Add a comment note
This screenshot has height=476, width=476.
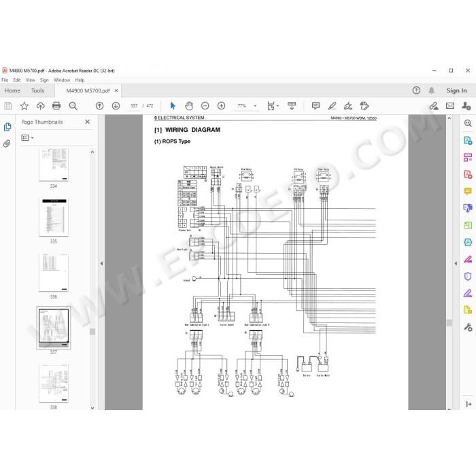pyautogui.click(x=316, y=106)
